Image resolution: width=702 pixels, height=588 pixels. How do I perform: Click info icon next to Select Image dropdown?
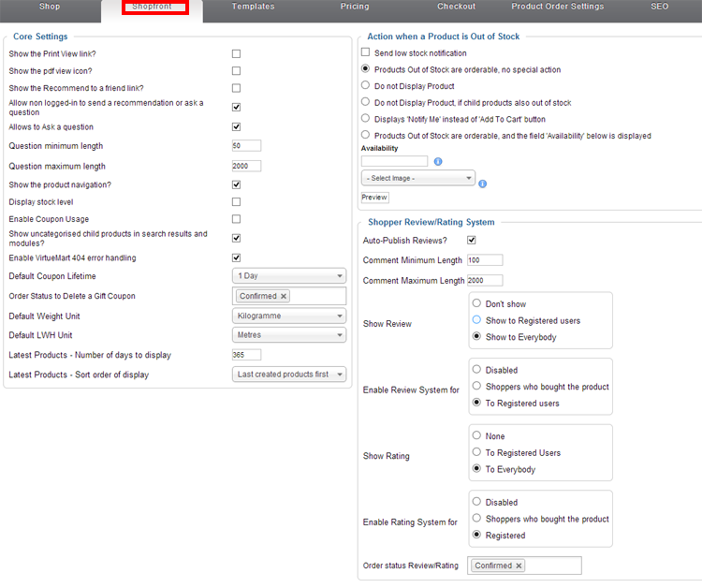[x=482, y=184]
